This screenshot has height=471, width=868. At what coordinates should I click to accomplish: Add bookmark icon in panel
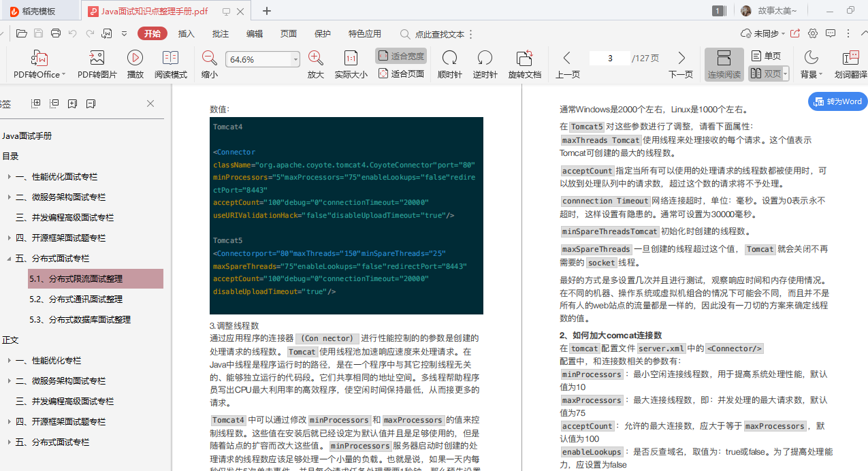(73, 103)
